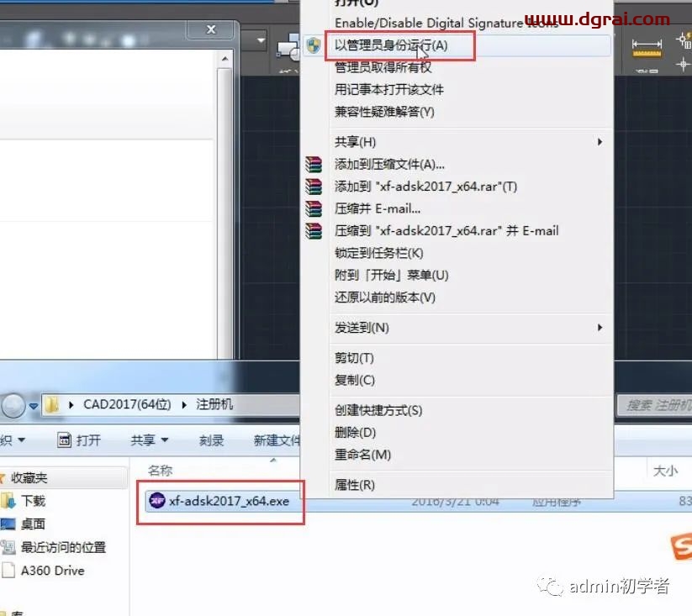Expand arrow between CAD2017(64位) and 注册机

pyautogui.click(x=184, y=405)
